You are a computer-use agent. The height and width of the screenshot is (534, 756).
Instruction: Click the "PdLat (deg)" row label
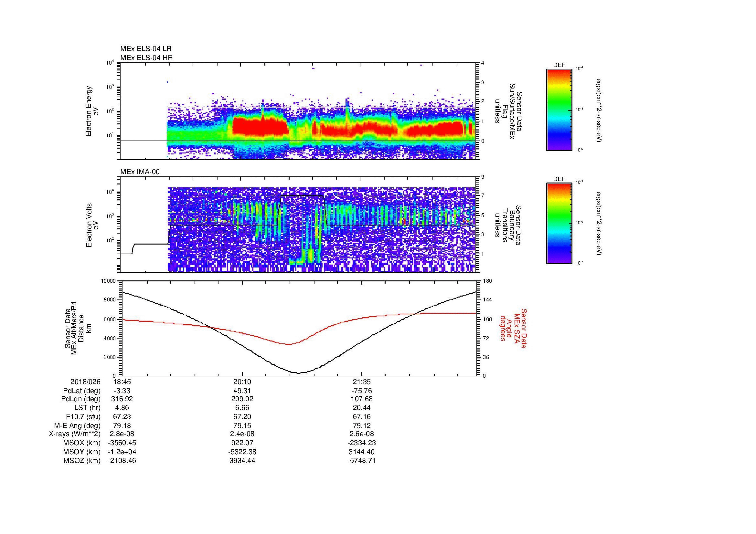[82, 391]
